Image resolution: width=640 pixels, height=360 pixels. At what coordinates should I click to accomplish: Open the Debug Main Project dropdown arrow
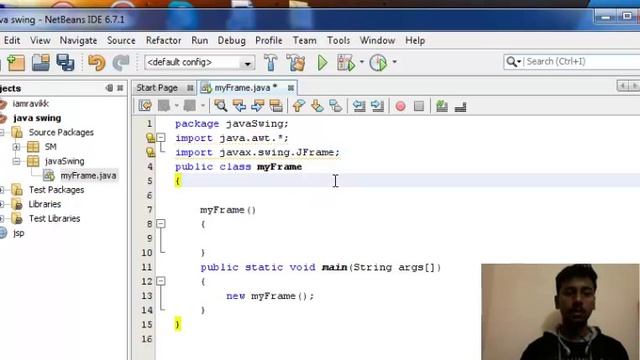pyautogui.click(x=362, y=62)
